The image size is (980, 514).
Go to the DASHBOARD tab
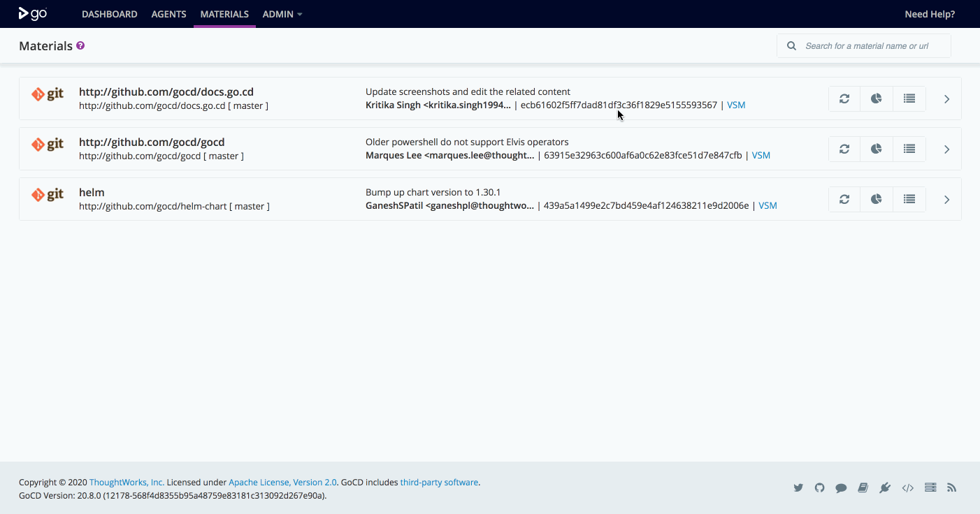[109, 14]
